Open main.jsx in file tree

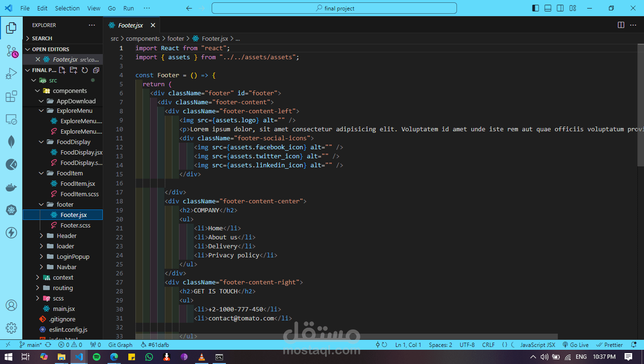[x=63, y=309]
